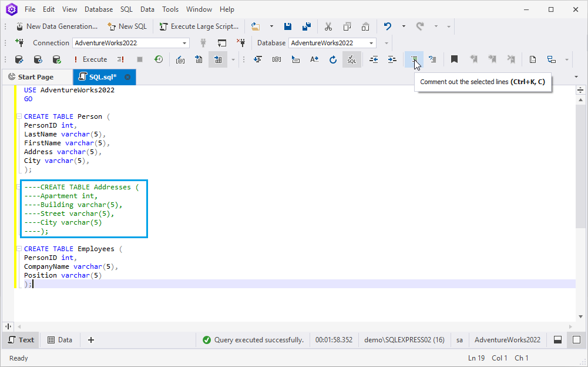
Task: Click the Refresh circular arrow icon
Action: pyautogui.click(x=333, y=59)
